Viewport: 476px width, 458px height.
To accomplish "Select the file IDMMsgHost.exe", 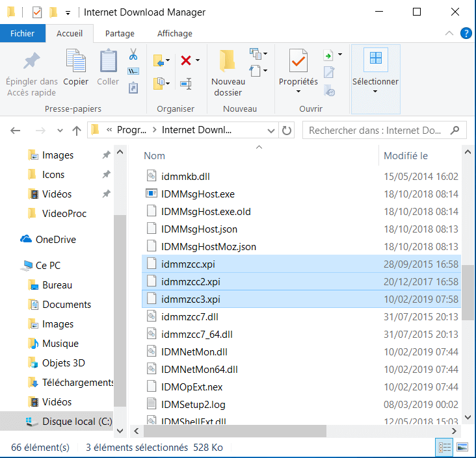I will tap(198, 194).
